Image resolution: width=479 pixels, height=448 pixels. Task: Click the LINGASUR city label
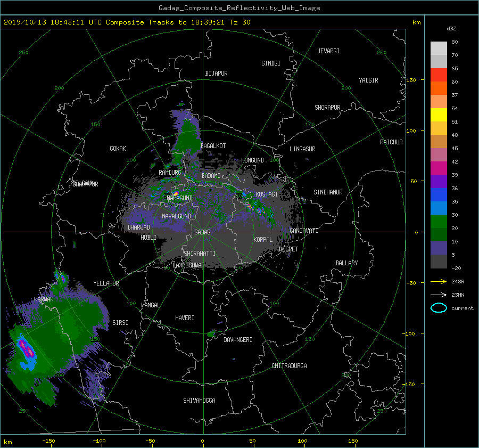click(302, 149)
